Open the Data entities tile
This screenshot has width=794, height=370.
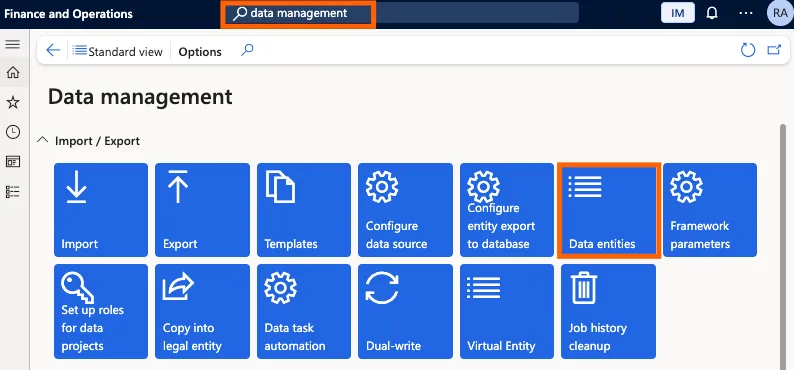pyautogui.click(x=609, y=210)
